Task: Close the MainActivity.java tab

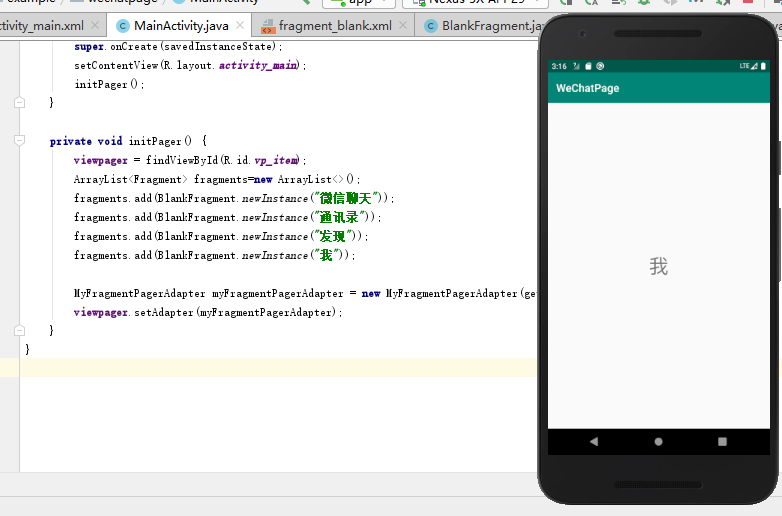Action: [240, 25]
